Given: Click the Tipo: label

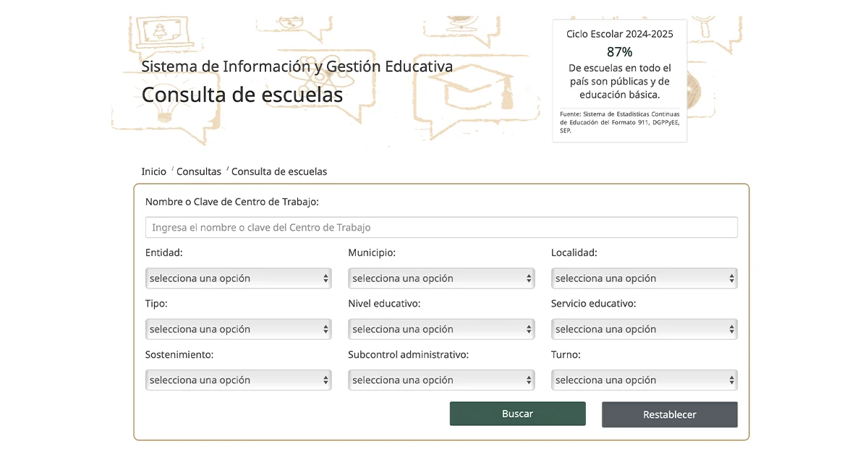Looking at the screenshot, I should coord(156,304).
